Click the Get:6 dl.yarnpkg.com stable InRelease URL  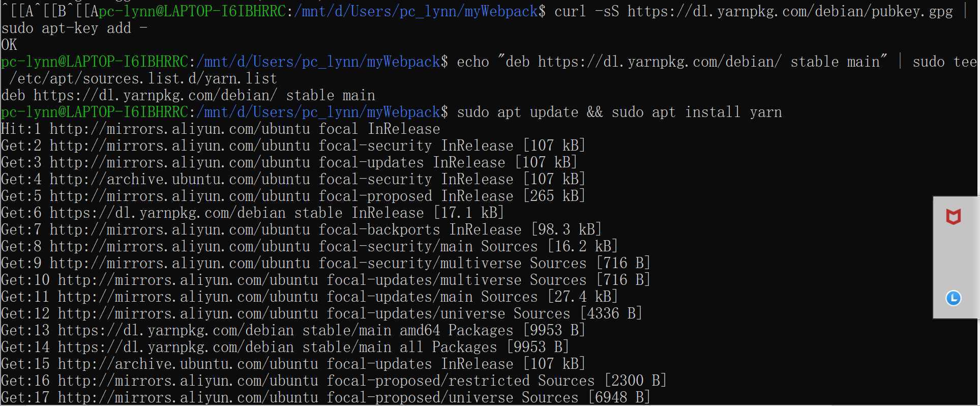pyautogui.click(x=167, y=213)
